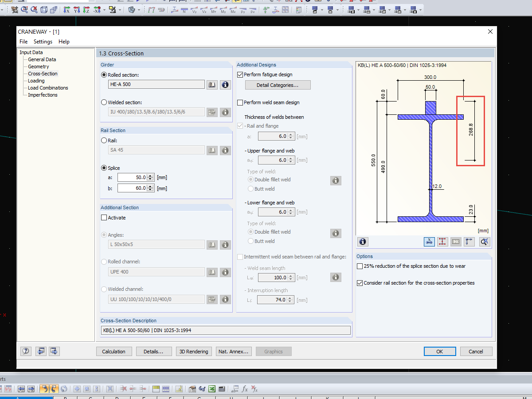Screen dimensions: 532x399
Task: Select Load Combinations in the Input Data tree
Action: pos(47,88)
